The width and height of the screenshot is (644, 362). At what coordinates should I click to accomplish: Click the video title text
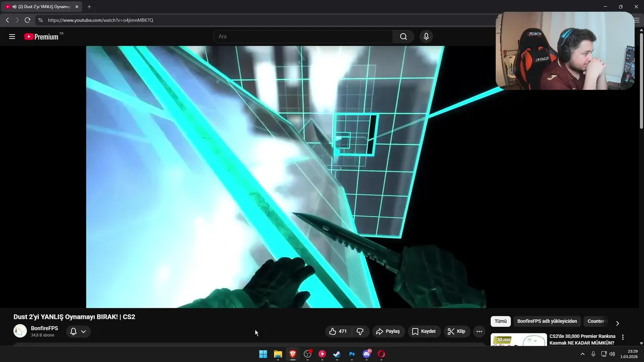coord(74,317)
